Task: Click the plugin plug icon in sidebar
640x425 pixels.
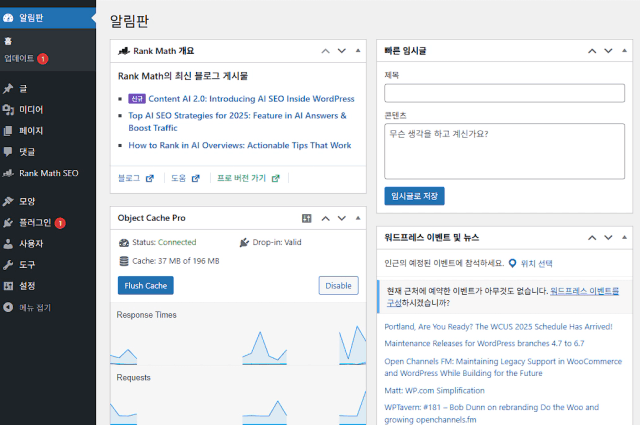Action: (8, 223)
